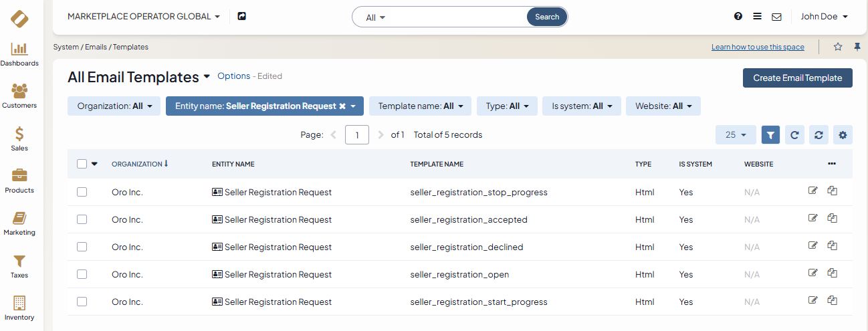Image resolution: width=868 pixels, height=331 pixels.
Task: Click the page number input field
Action: click(357, 135)
